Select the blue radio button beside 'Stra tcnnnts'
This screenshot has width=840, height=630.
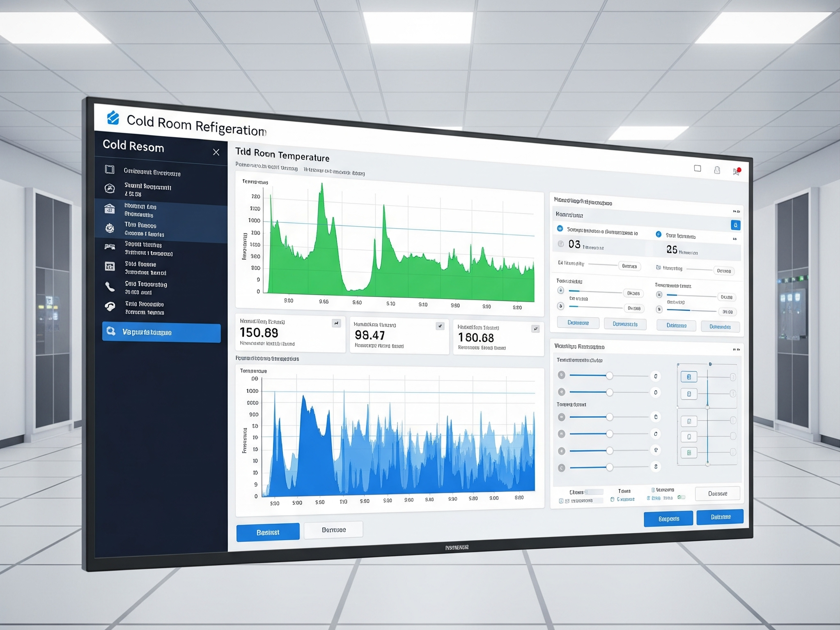point(659,234)
